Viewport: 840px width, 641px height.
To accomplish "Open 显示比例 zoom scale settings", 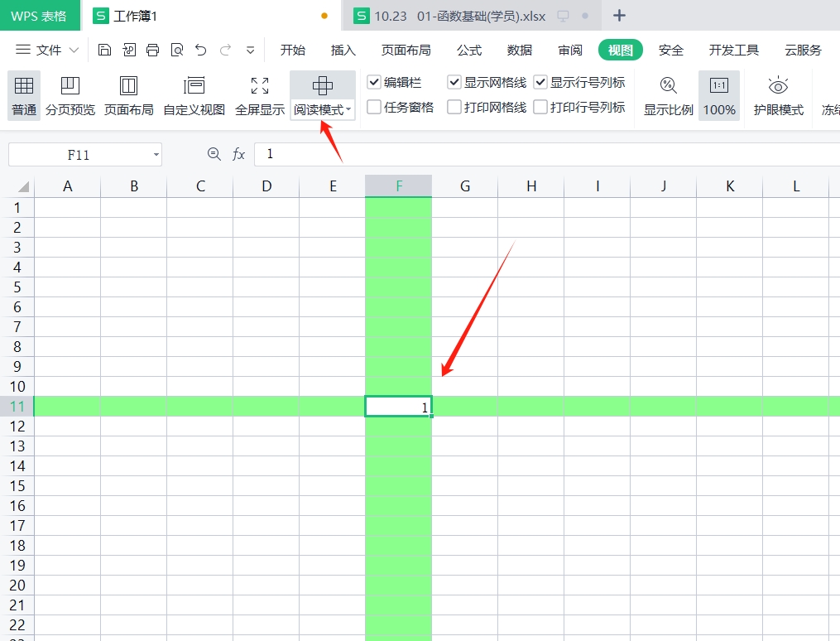I will pyautogui.click(x=667, y=95).
